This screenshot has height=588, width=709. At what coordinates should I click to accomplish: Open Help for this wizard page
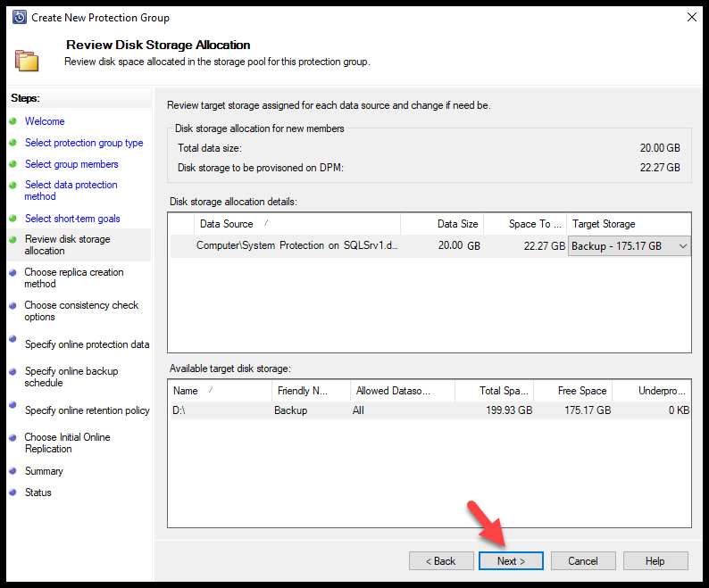655,561
